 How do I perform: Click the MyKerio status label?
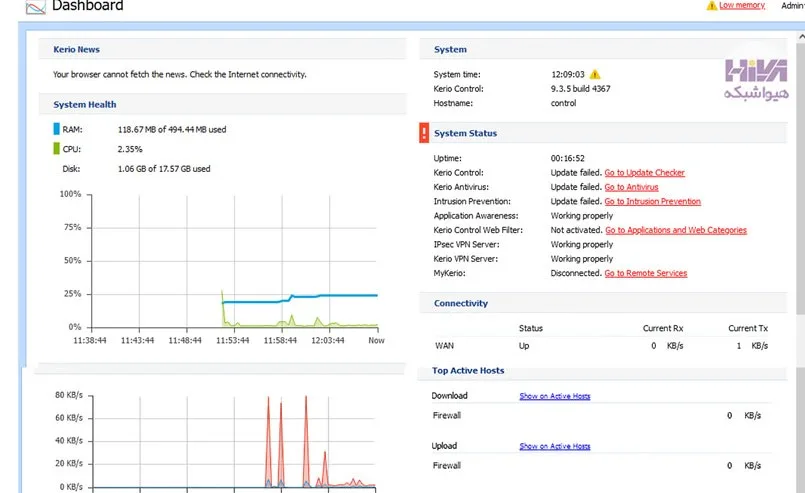449,273
